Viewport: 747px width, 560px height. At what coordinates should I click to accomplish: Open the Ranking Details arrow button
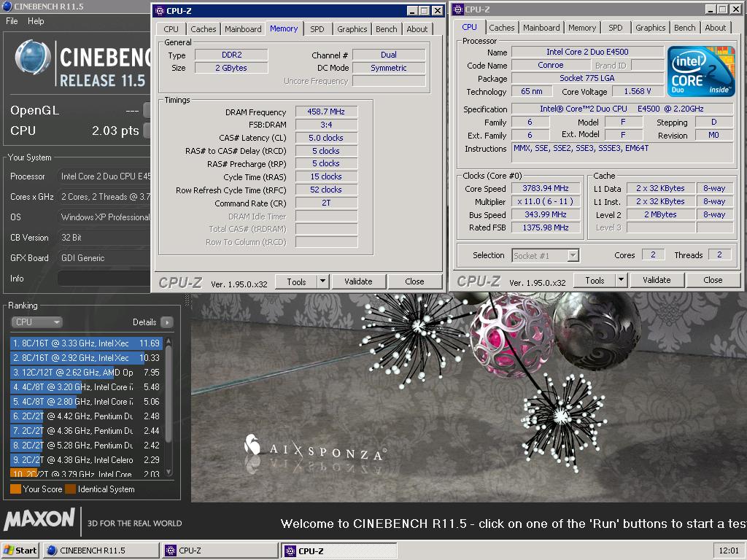point(167,322)
